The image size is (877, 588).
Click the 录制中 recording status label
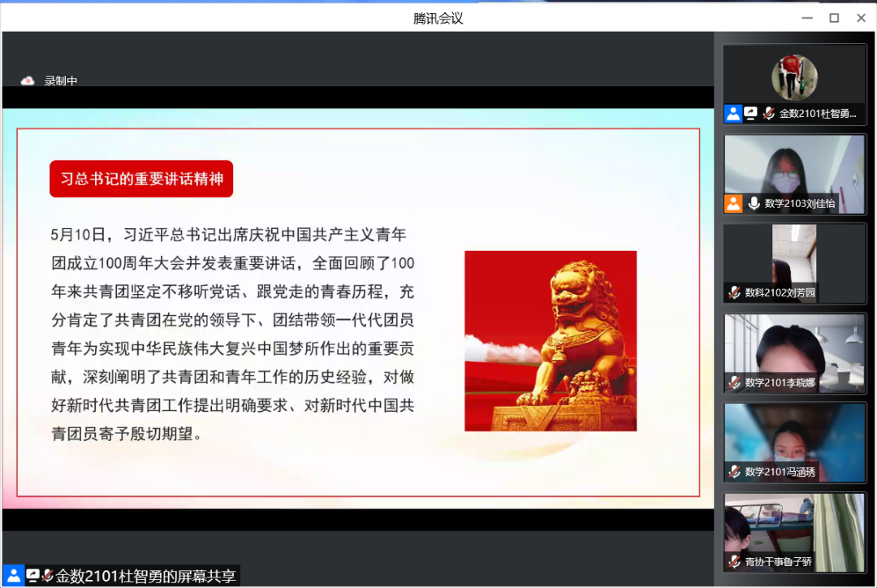tap(61, 80)
